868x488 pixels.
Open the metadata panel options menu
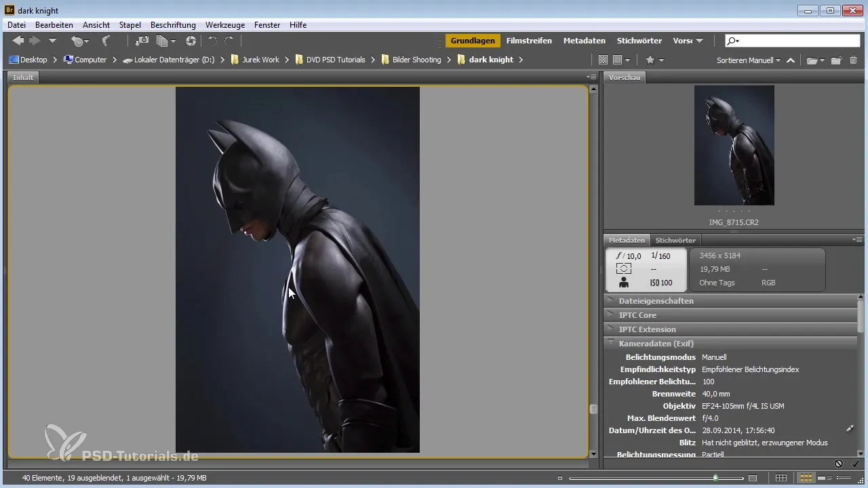857,240
